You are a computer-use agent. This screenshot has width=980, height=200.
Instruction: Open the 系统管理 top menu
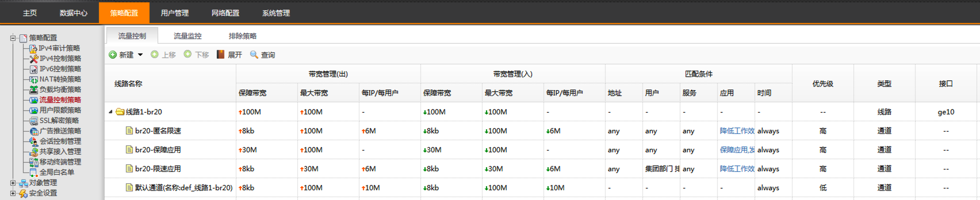point(276,13)
